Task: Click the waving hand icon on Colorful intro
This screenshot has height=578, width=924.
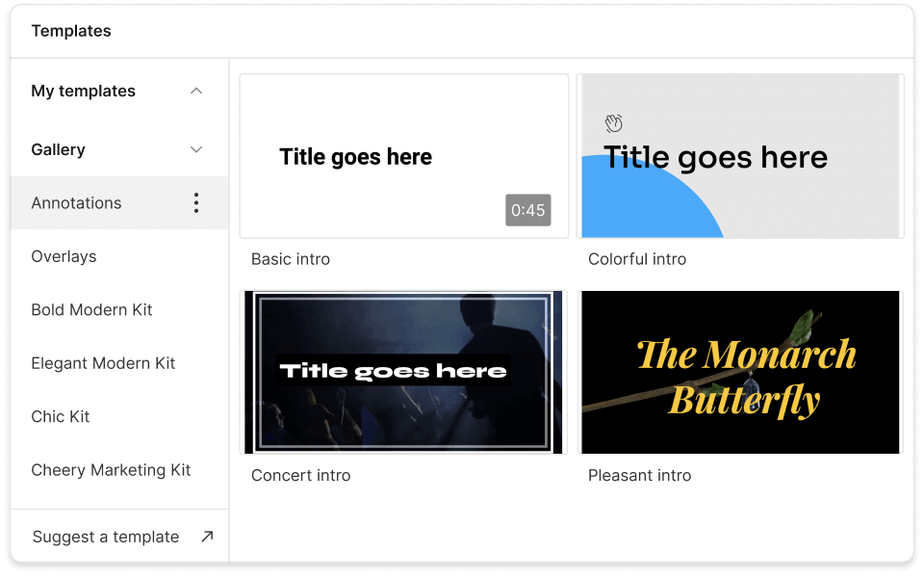Action: 613,122
